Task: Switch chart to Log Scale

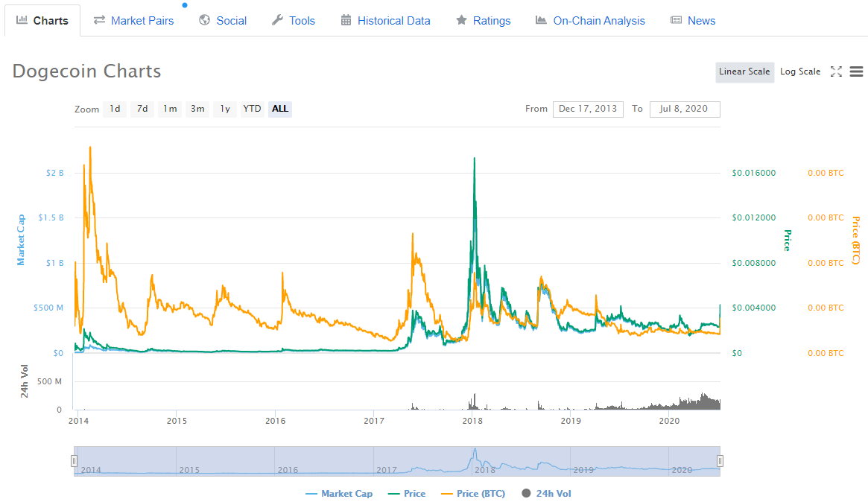Action: pos(800,72)
